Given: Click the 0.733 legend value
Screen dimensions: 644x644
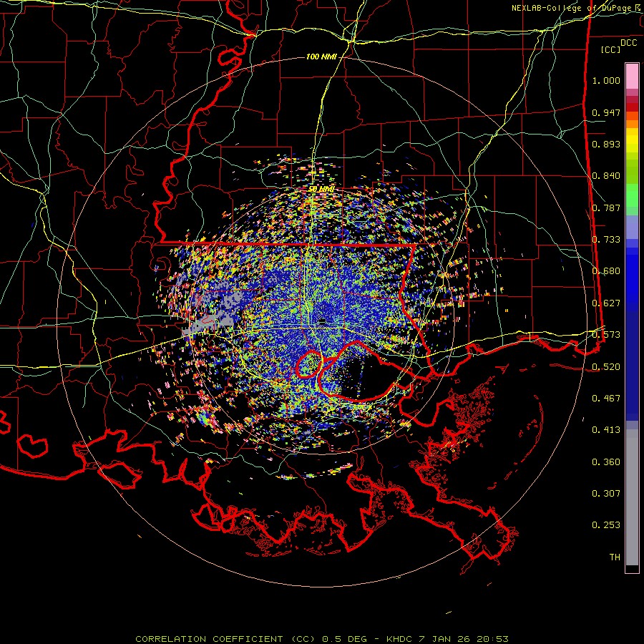Looking at the screenshot, I should coord(606,240).
